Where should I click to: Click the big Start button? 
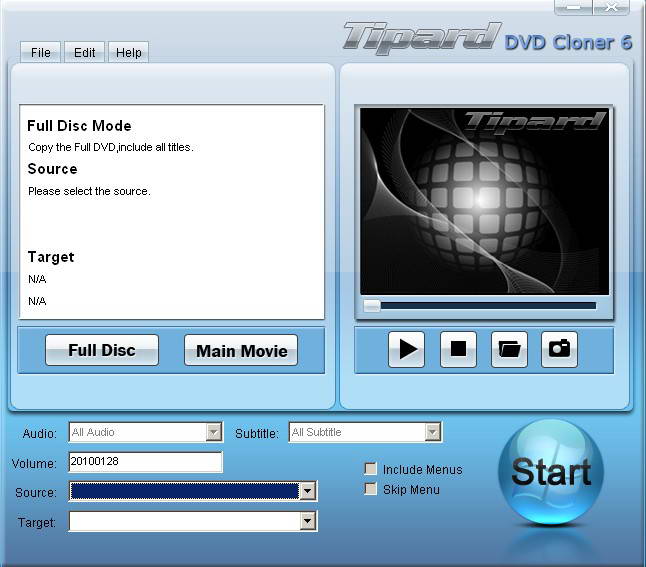(551, 472)
